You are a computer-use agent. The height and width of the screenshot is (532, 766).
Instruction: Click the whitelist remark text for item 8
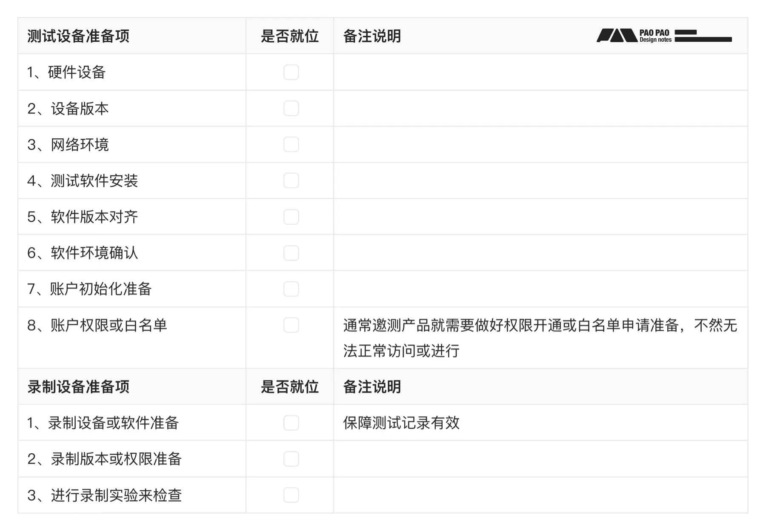click(540, 338)
